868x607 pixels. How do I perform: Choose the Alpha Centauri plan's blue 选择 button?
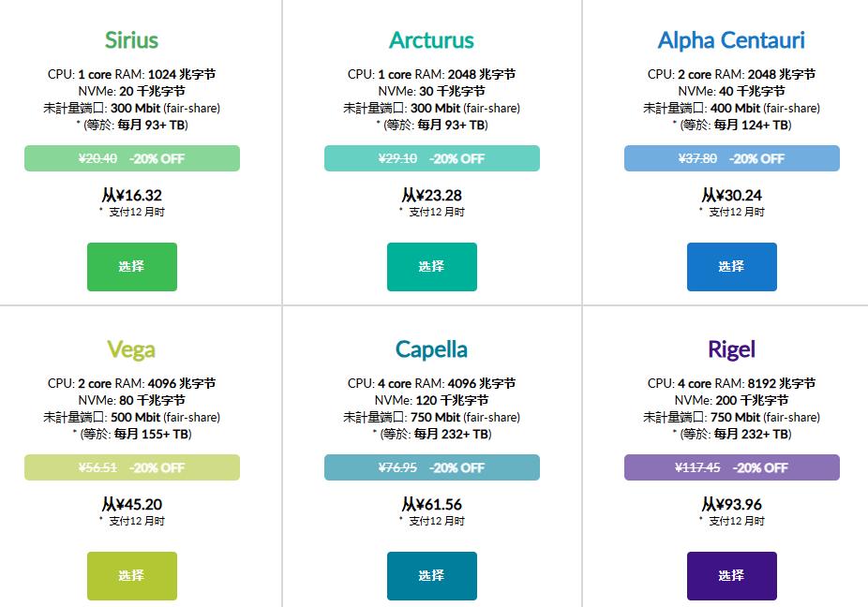click(731, 267)
